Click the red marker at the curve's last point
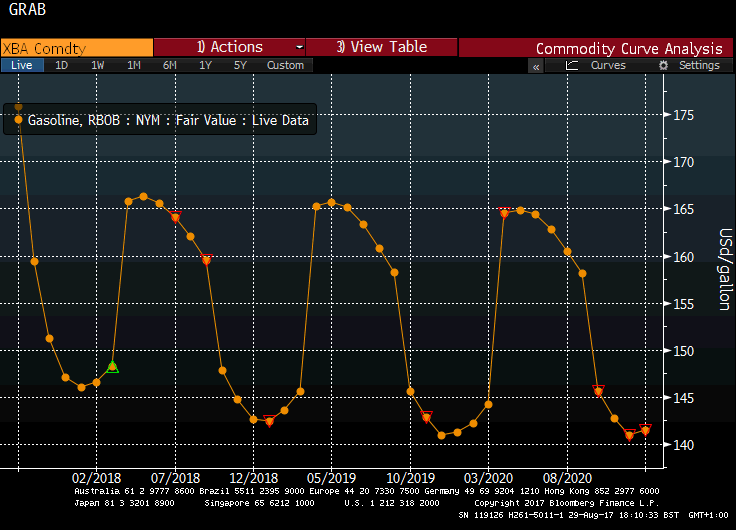736x530 pixels. click(x=645, y=429)
